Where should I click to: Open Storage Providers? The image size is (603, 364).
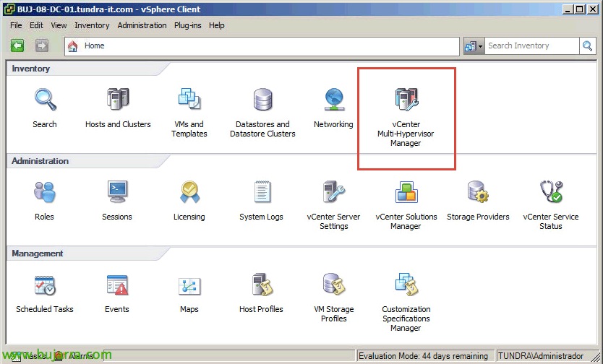point(478,191)
